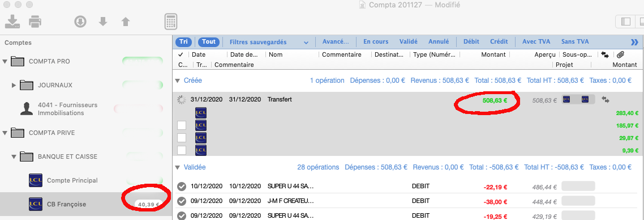Collapse the COMPTA PRO folder
644x220 pixels.
pyautogui.click(x=5, y=62)
